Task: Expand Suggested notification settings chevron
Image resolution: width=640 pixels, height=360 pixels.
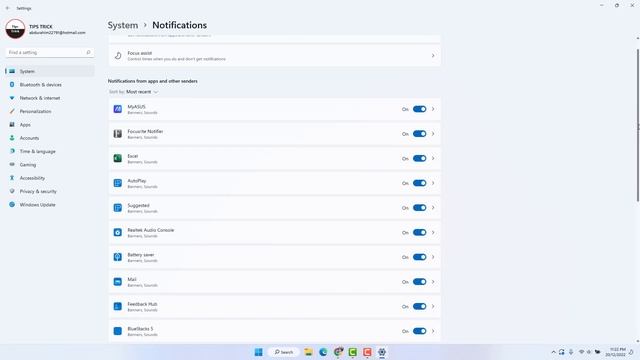Action: [x=433, y=208]
